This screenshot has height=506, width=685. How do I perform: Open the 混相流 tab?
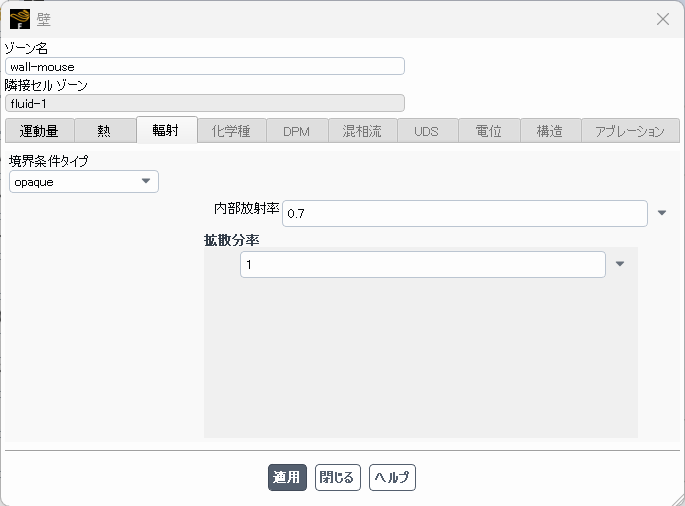tap(362, 131)
